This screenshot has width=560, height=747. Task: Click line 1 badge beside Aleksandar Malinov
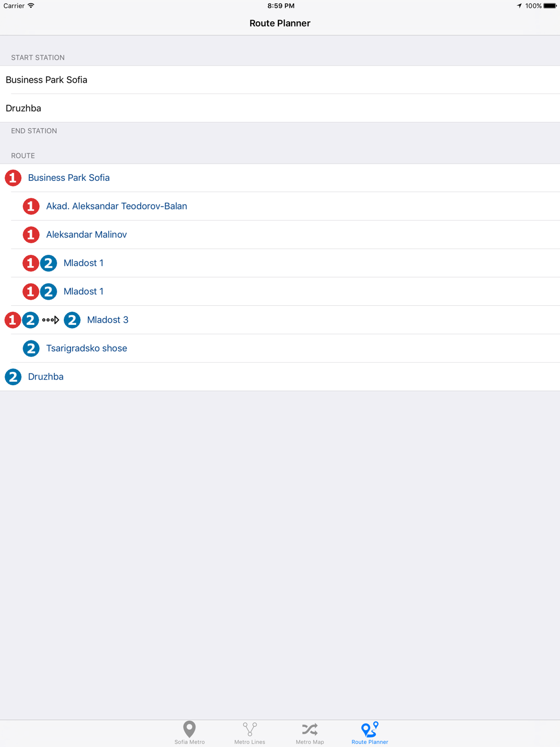[x=31, y=235]
